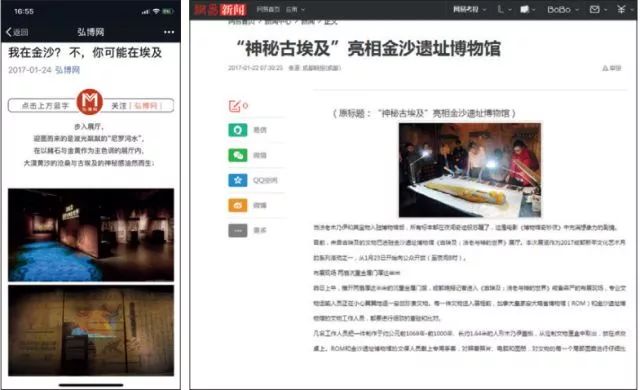This screenshot has width=640, height=390.
Task: Tap the back arrow in the phone header
Action: (9, 32)
